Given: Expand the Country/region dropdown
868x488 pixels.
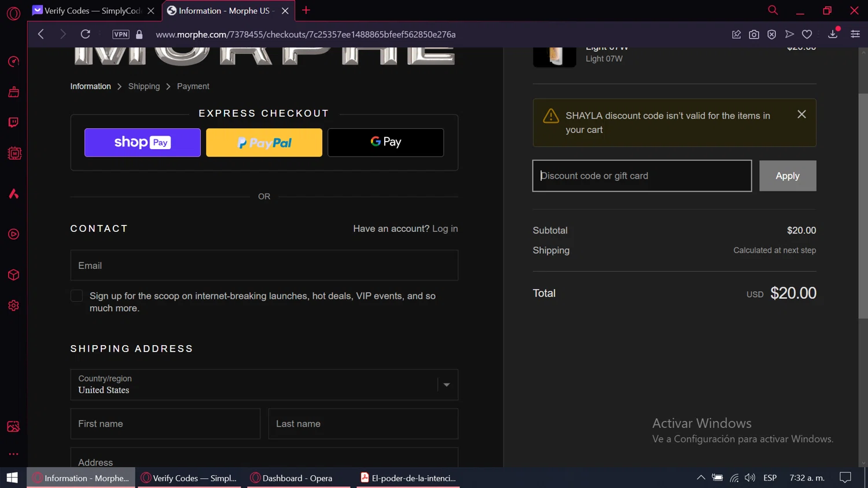Looking at the screenshot, I should 264,385.
